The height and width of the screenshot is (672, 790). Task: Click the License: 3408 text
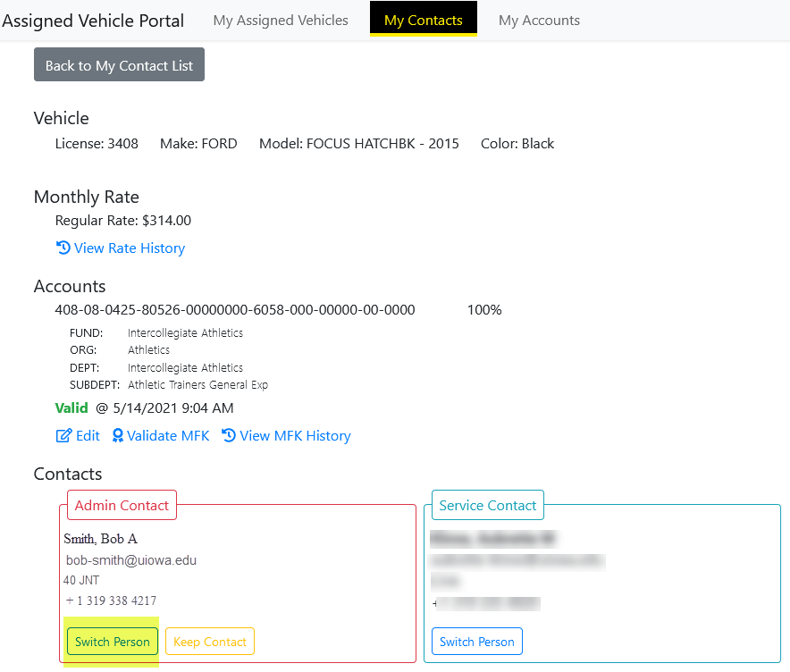[x=97, y=144]
